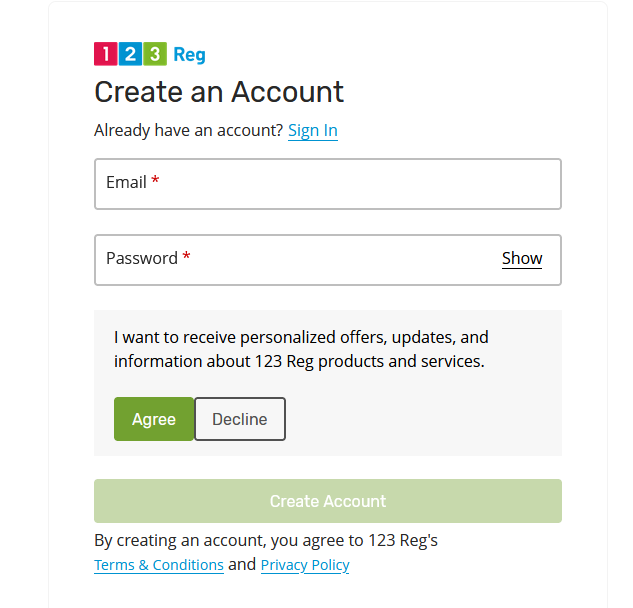Click the blue "2" logo square
The image size is (633, 608).
(x=131, y=54)
